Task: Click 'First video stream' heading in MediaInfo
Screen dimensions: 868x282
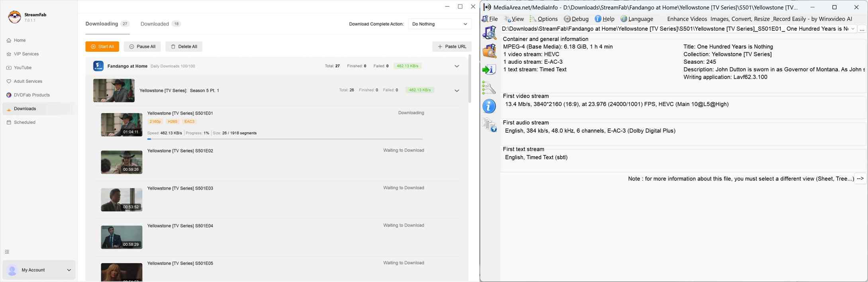Action: (x=526, y=96)
